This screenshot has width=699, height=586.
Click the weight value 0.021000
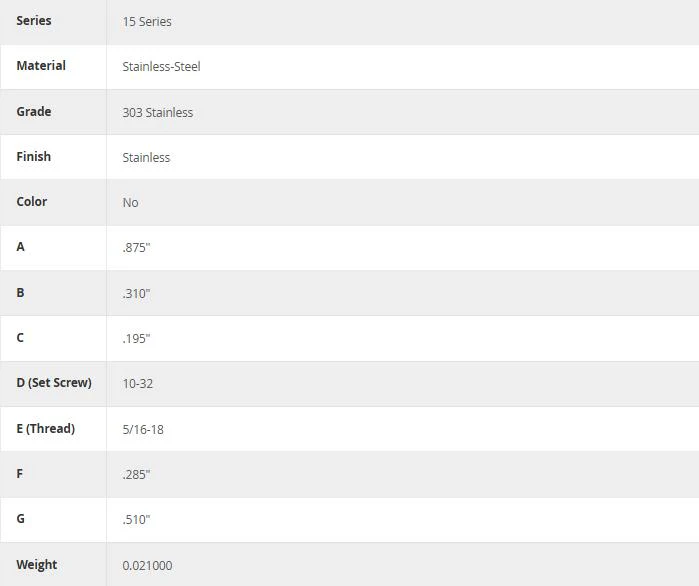[148, 566]
